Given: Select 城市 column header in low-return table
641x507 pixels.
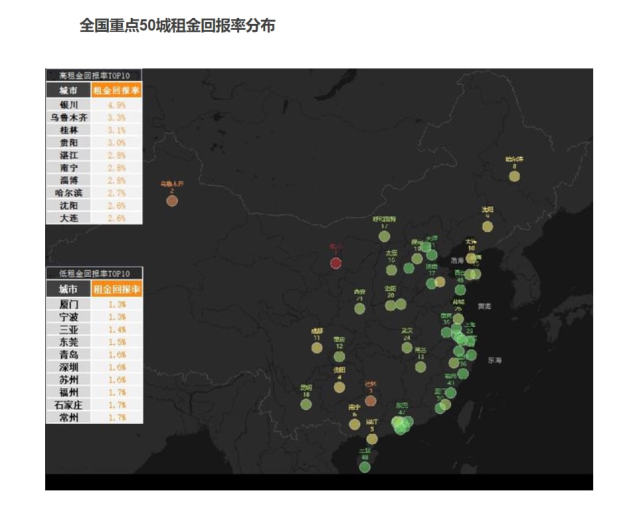Looking at the screenshot, I should click(x=69, y=289).
